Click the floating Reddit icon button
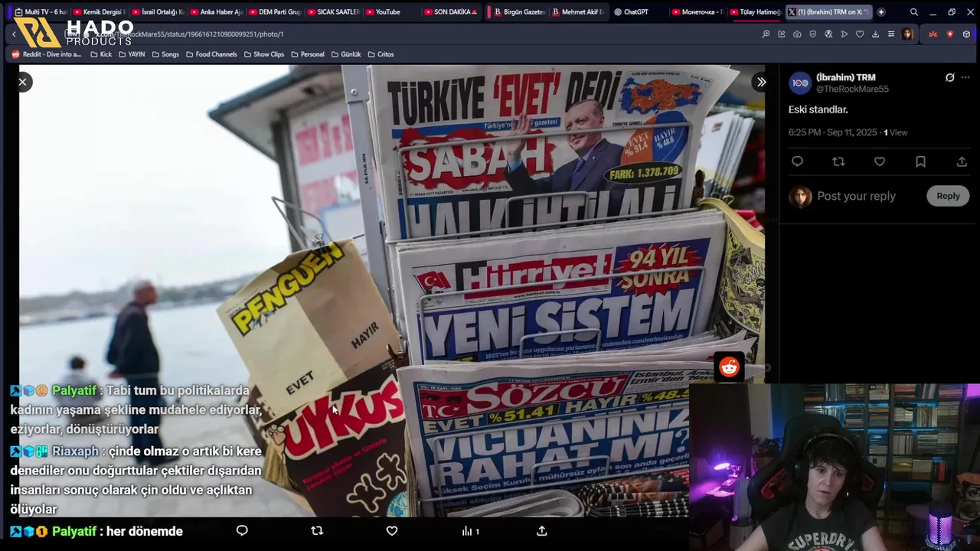Image resolution: width=980 pixels, height=551 pixels. click(729, 367)
